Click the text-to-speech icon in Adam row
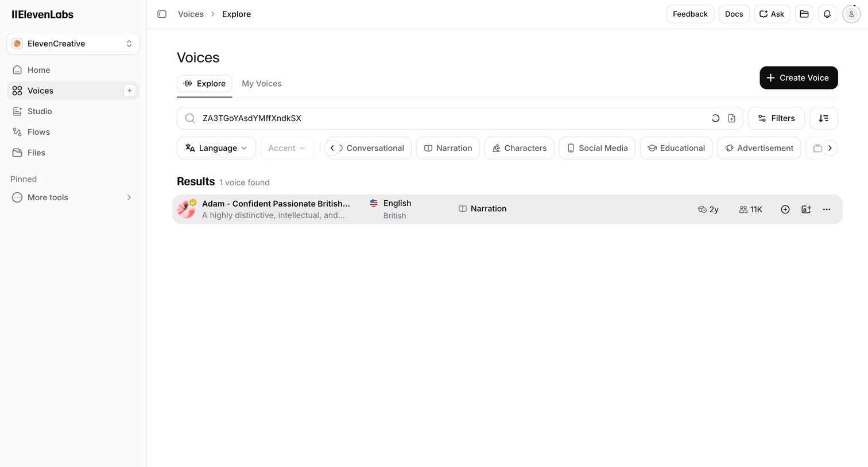The width and height of the screenshot is (868, 467). coord(806,209)
